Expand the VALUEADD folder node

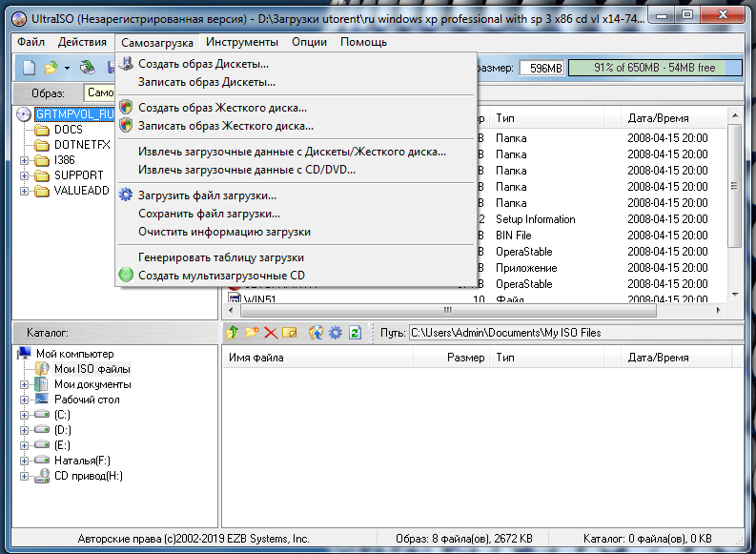[24, 191]
